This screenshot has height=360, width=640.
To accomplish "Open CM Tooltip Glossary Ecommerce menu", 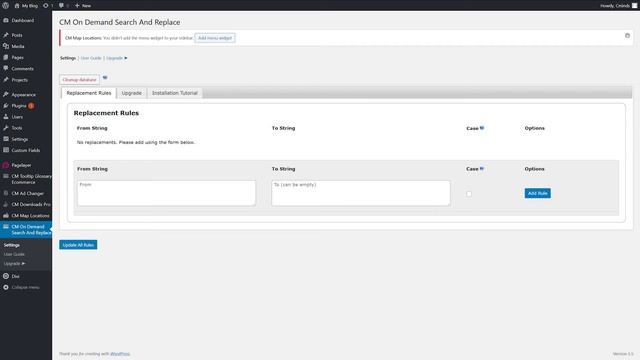I will coord(26,179).
